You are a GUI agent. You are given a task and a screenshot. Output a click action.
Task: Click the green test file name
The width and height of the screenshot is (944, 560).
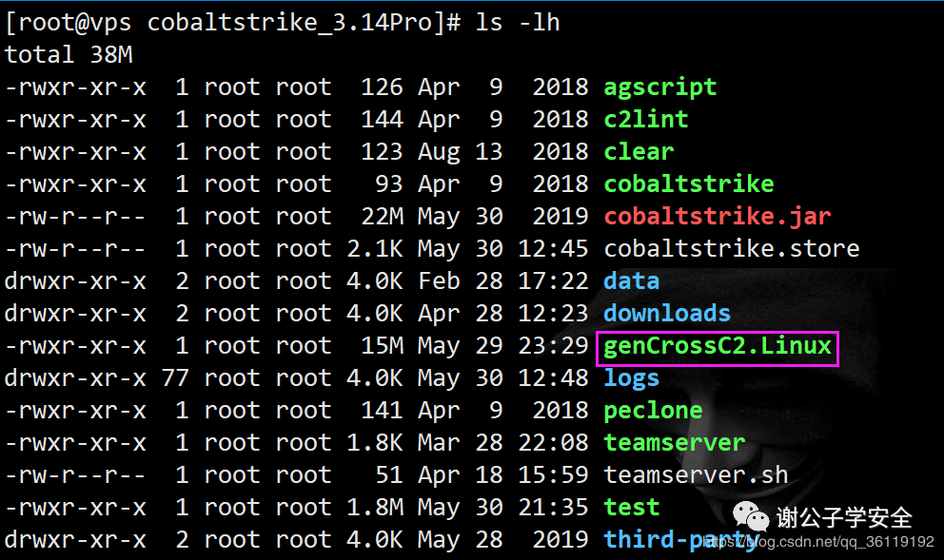[x=632, y=508]
